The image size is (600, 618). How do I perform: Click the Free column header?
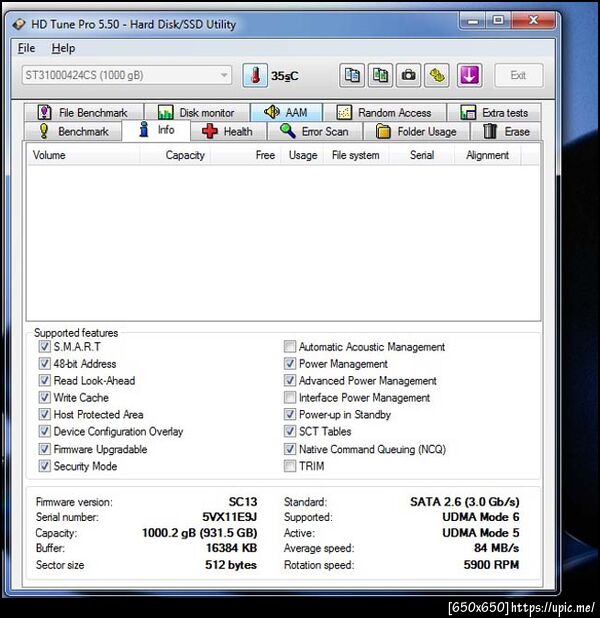(246, 155)
